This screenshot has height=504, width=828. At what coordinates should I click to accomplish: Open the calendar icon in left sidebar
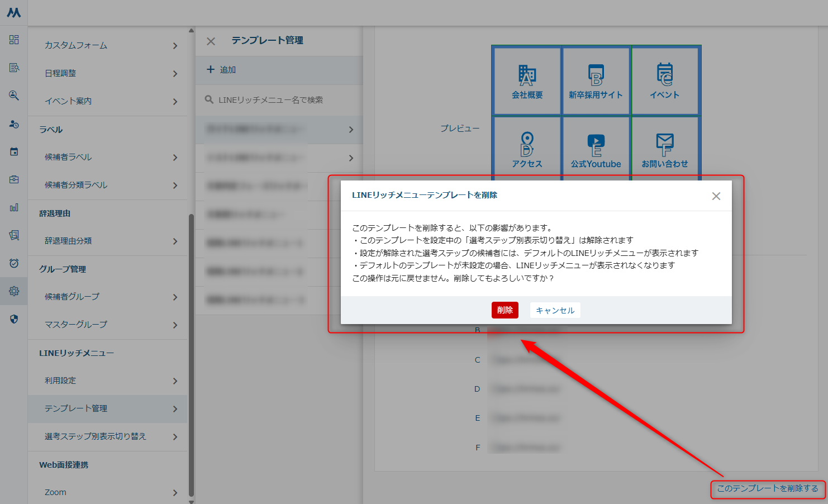tap(14, 151)
